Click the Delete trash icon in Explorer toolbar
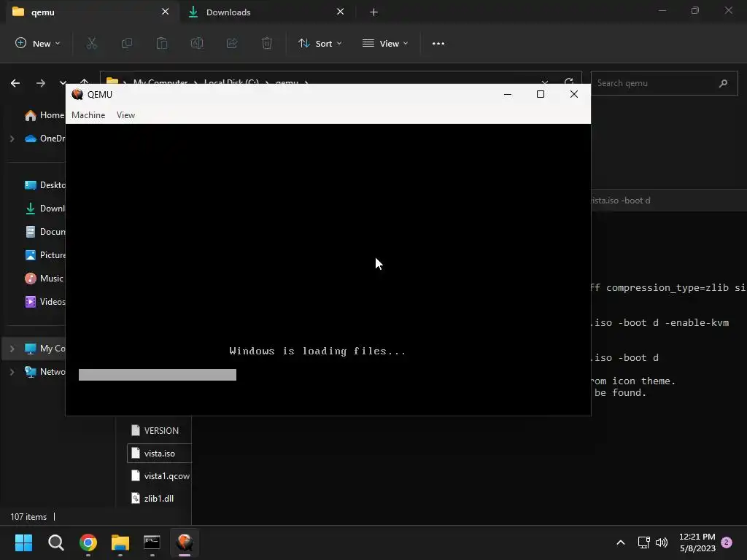The height and width of the screenshot is (560, 747). pyautogui.click(x=267, y=43)
